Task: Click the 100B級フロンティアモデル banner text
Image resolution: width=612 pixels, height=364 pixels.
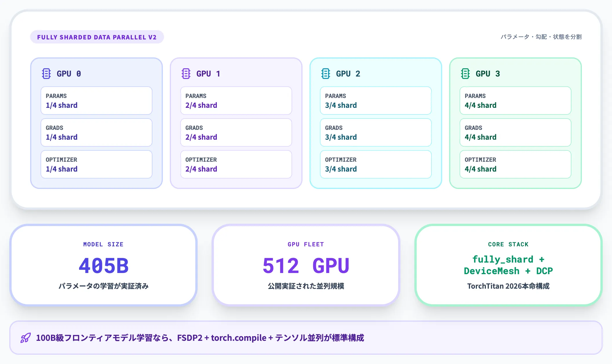Action: (x=200, y=338)
